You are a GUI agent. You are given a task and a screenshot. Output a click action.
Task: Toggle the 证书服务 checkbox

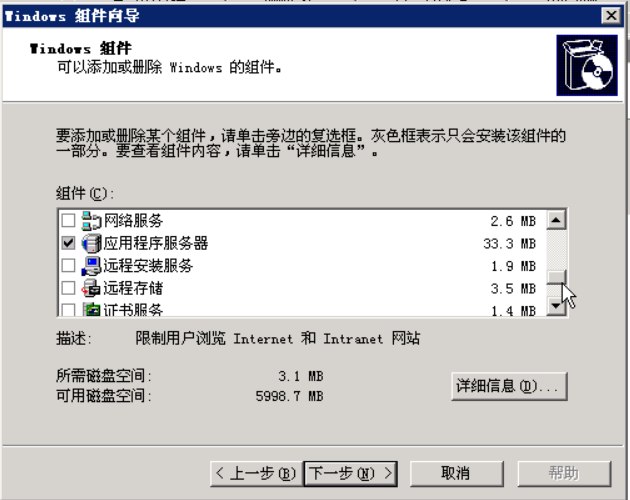(x=68, y=309)
